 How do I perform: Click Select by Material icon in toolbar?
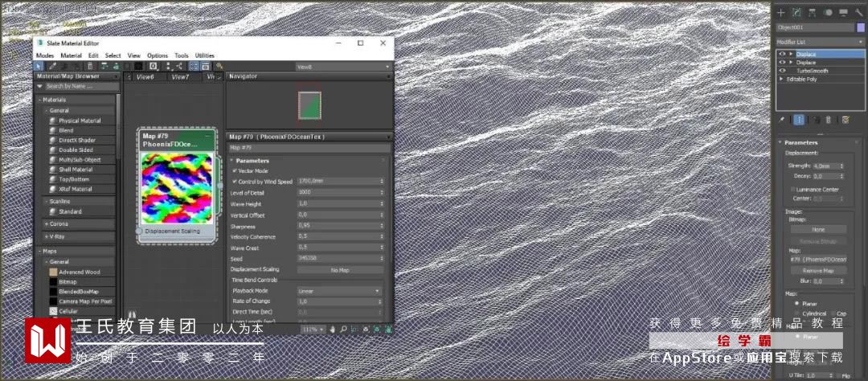[x=219, y=66]
